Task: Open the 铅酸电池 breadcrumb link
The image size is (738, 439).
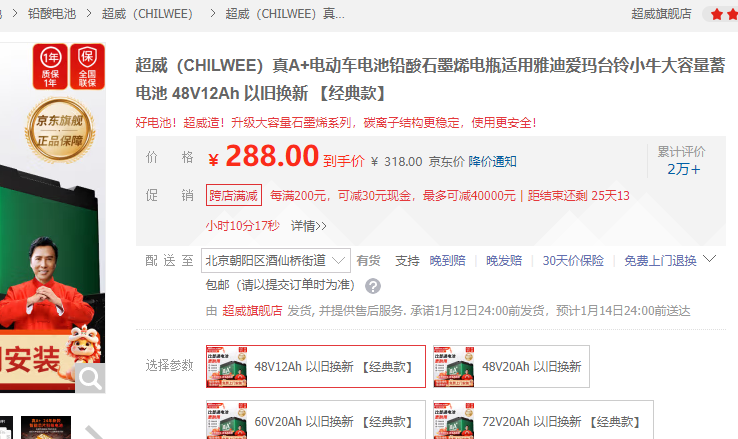Action: pos(52,14)
